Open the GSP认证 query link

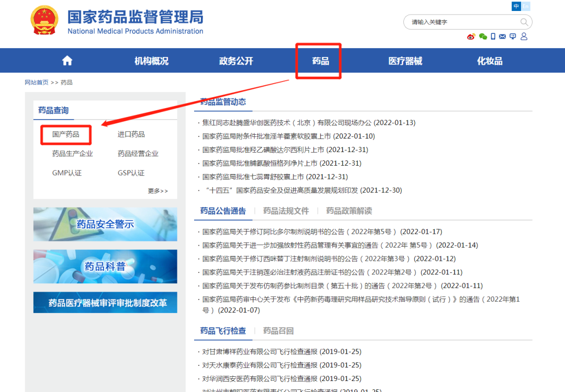[x=131, y=173]
